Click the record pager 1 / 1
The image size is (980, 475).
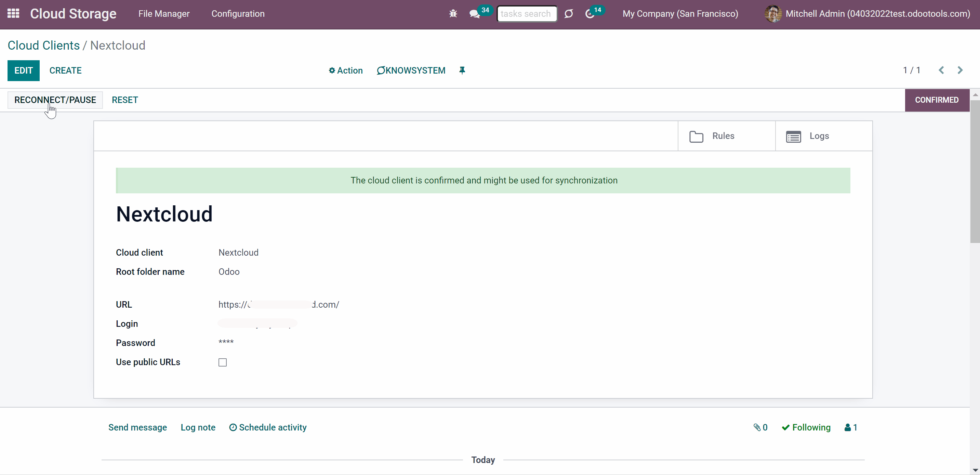(x=912, y=70)
